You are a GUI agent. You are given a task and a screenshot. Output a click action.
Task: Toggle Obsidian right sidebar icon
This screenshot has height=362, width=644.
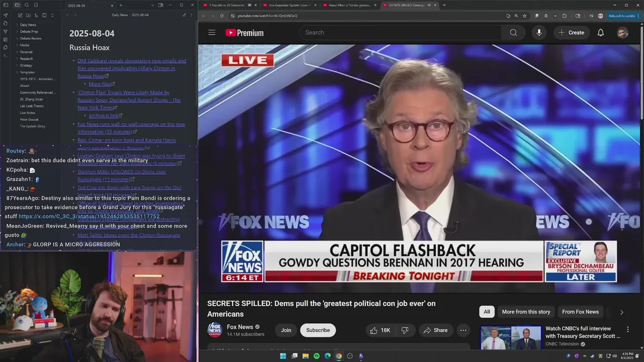tap(160, 5)
